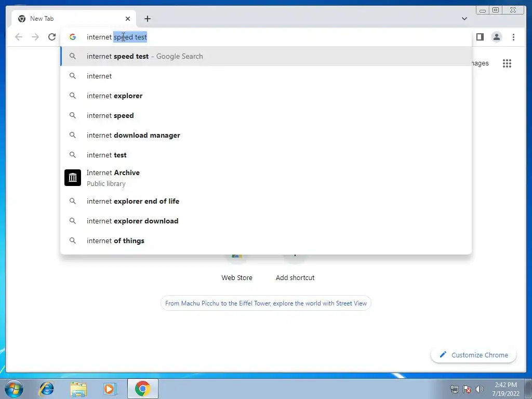532x399 pixels.
Task: Open the Street View promo link
Action: [x=266, y=303]
